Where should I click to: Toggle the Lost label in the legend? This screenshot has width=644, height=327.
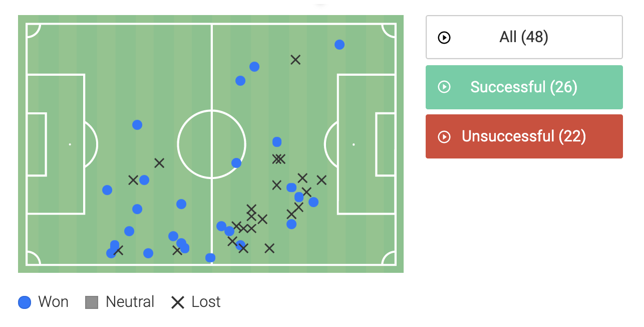tap(206, 302)
